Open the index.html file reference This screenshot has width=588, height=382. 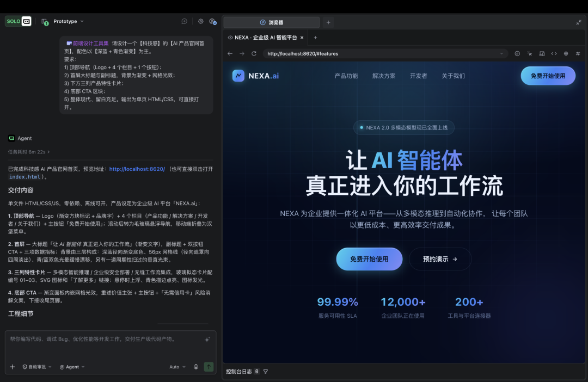[24, 177]
